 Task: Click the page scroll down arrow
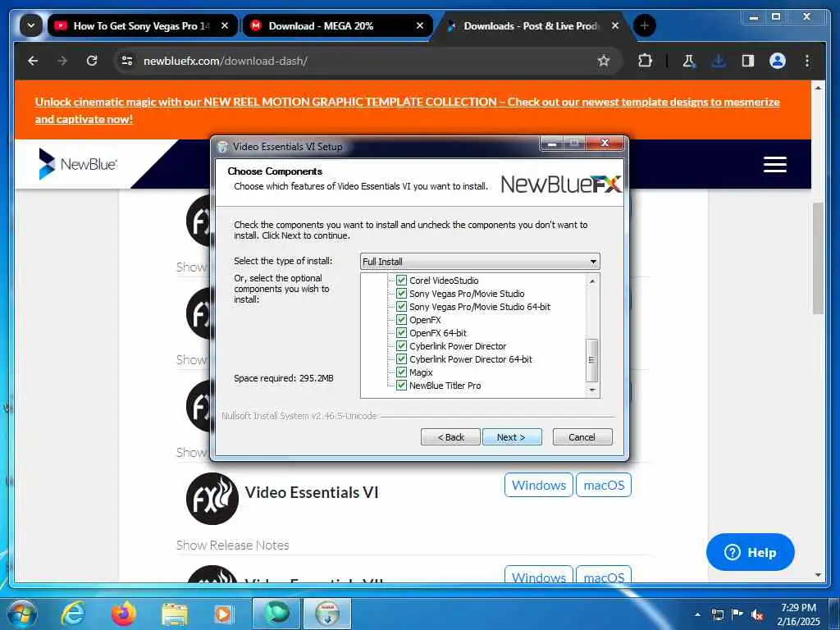[x=818, y=575]
